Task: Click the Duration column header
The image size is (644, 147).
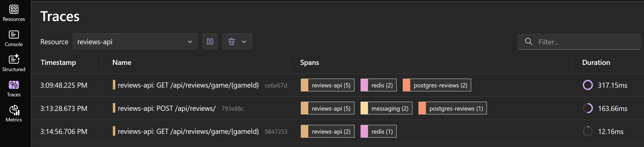Action: tap(596, 62)
